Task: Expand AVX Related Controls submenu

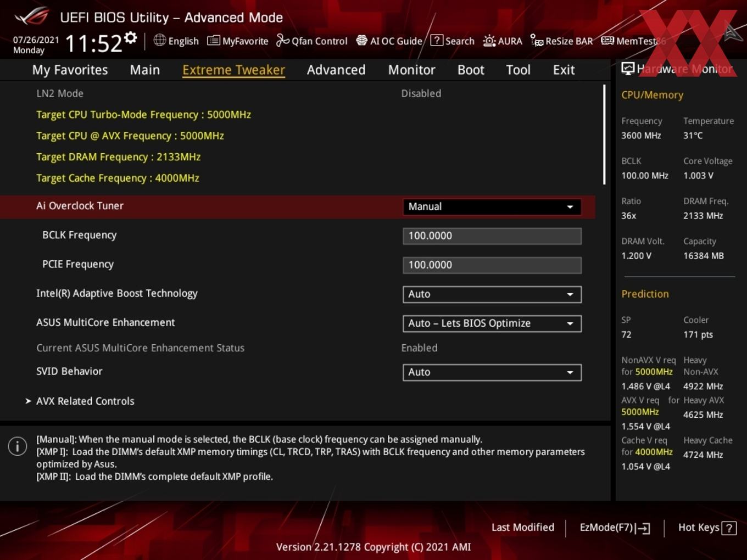Action: (x=85, y=401)
